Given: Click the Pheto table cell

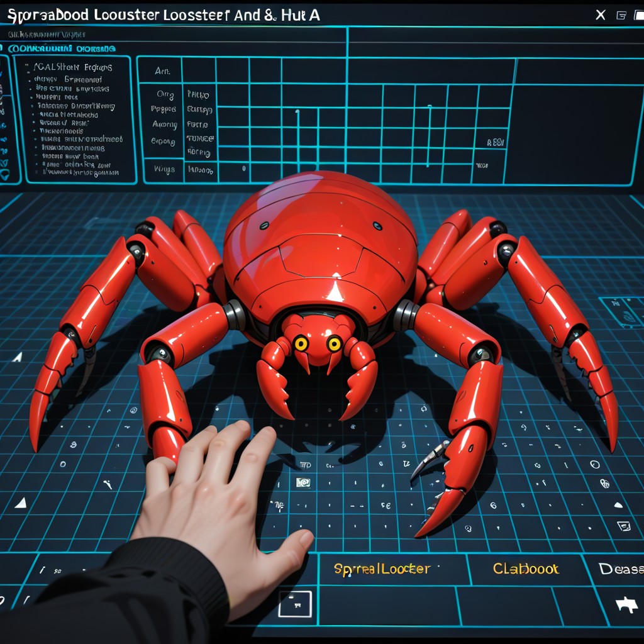Looking at the screenshot, I should click(x=199, y=94).
